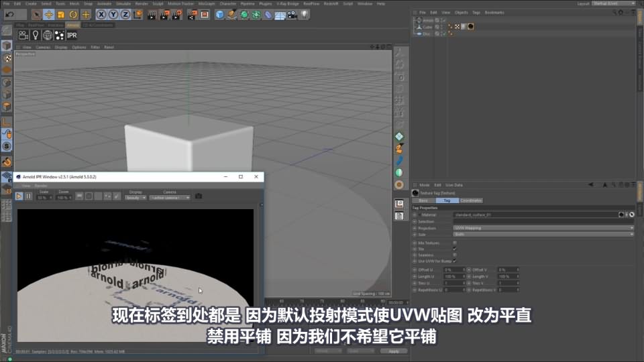Click the Material field
Screen dimensions: 644x362
[x=535, y=215]
